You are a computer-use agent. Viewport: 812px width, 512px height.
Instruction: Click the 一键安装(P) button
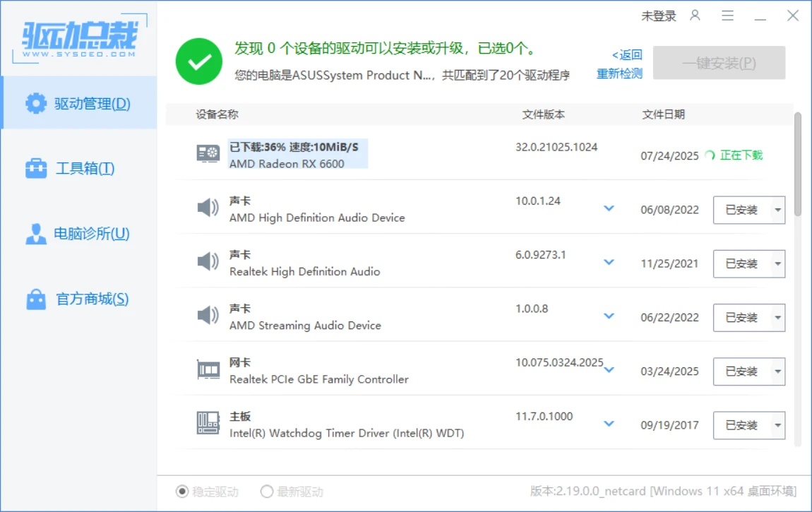tap(719, 63)
